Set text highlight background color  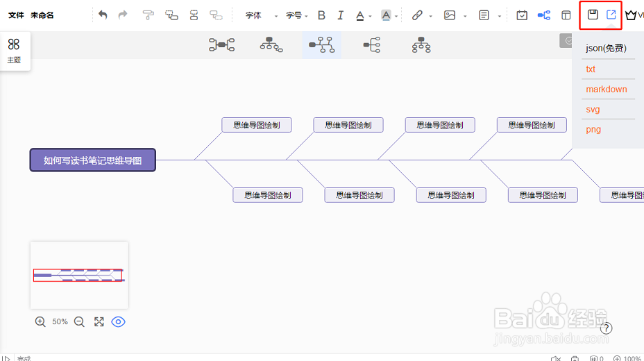click(x=386, y=15)
